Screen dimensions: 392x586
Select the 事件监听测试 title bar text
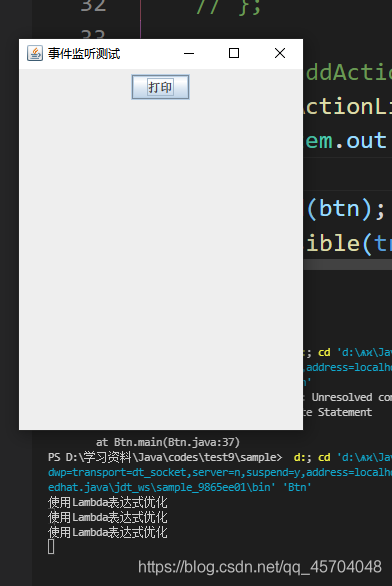pos(84,54)
